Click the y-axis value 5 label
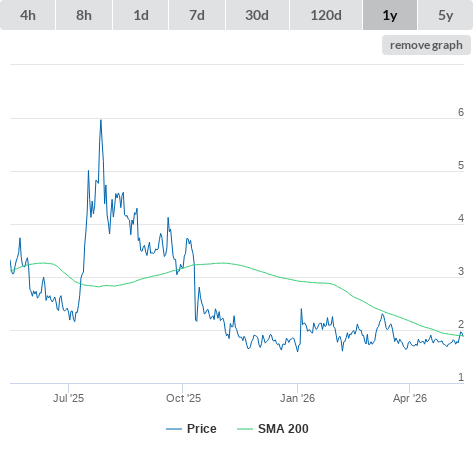Viewport: 474px width, 455px height. [x=461, y=165]
